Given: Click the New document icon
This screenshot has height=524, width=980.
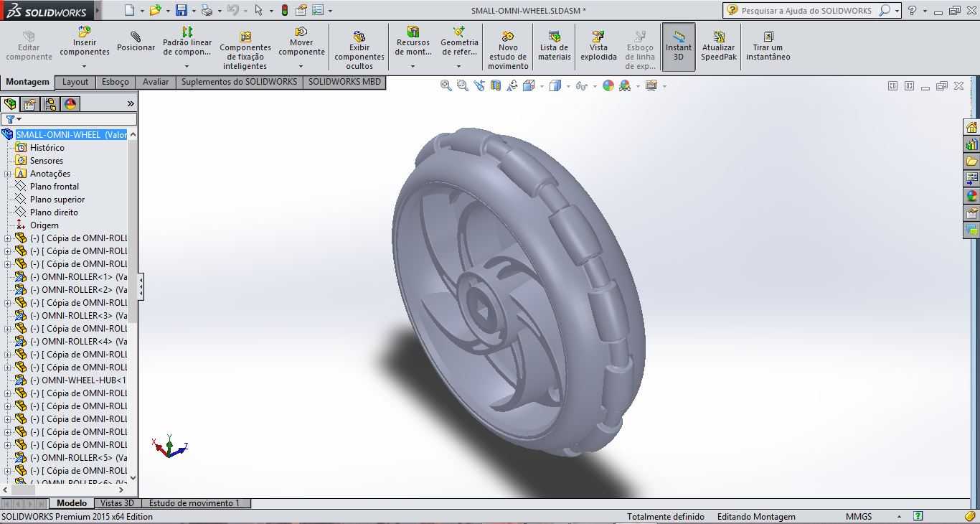Looking at the screenshot, I should point(129,10).
